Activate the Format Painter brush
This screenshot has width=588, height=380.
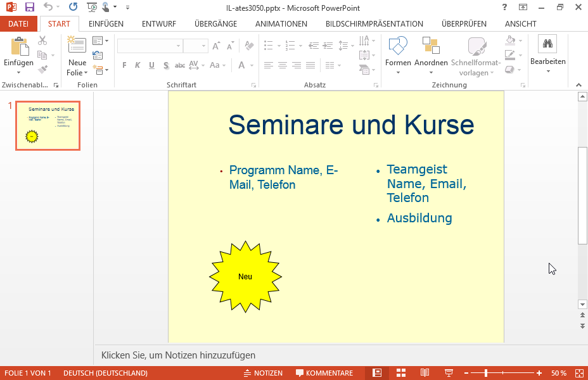coord(42,69)
